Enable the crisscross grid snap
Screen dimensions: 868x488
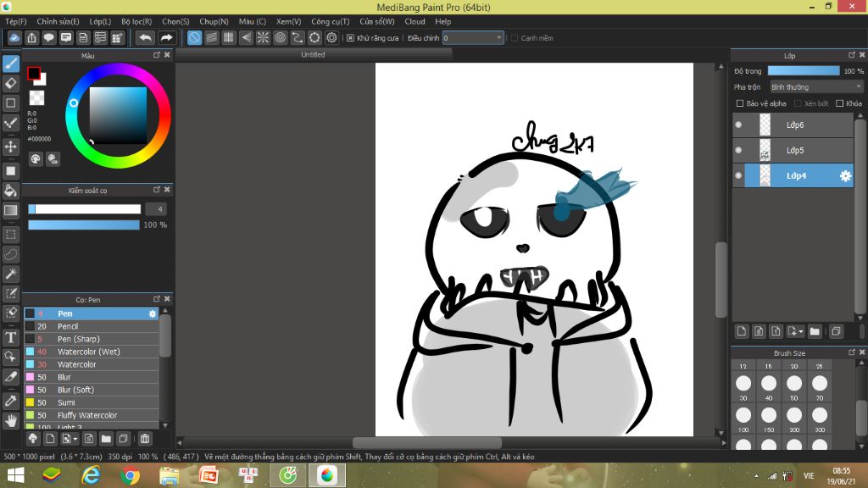[x=229, y=37]
